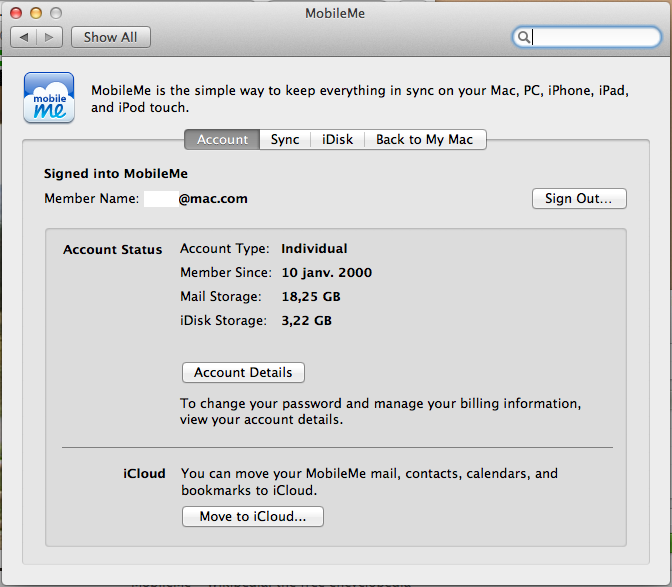
Task: Click the MobileMe window title
Action: pyautogui.click(x=335, y=13)
